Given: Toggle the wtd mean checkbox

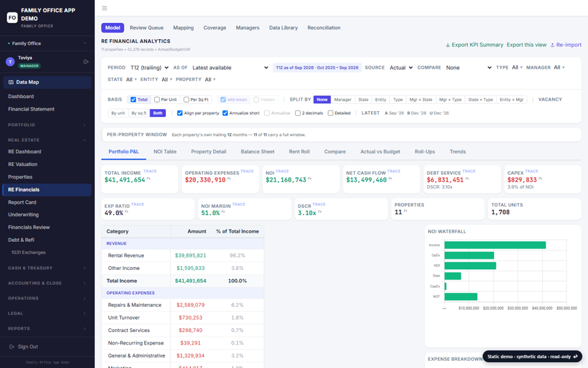Looking at the screenshot, I should point(223,100).
